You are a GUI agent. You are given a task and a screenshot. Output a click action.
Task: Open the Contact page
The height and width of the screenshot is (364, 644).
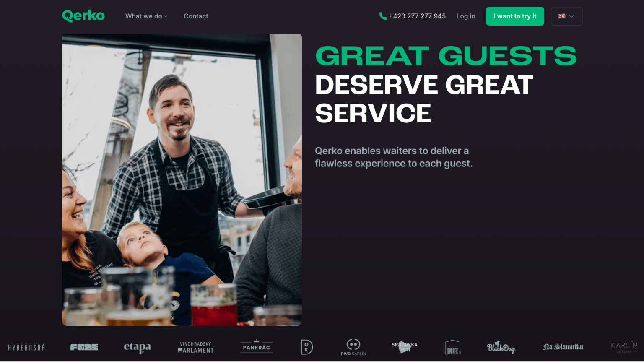click(196, 16)
